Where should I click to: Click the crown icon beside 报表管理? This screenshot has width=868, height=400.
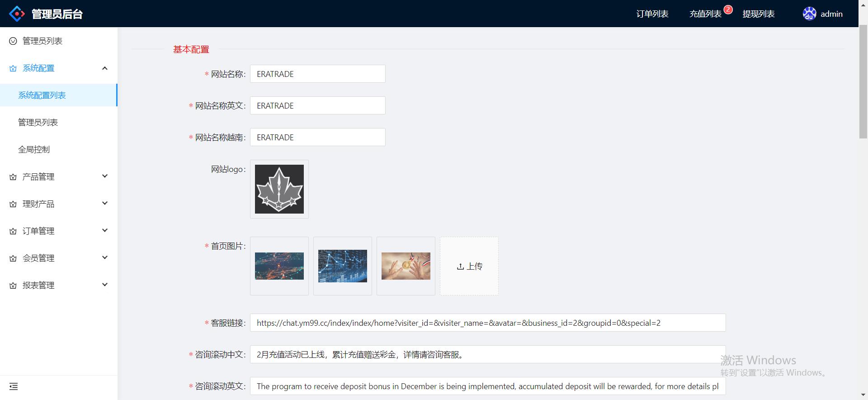(13, 286)
